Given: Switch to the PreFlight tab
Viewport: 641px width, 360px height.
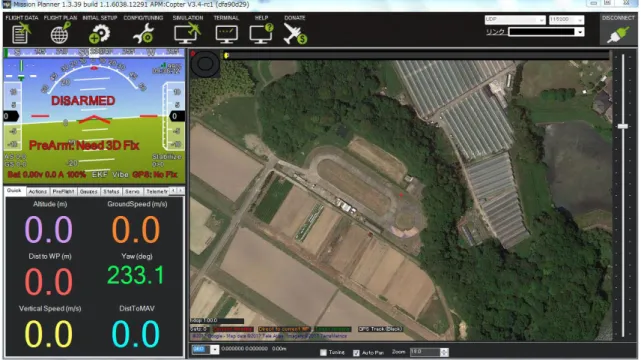Looking at the screenshot, I should tap(63, 191).
